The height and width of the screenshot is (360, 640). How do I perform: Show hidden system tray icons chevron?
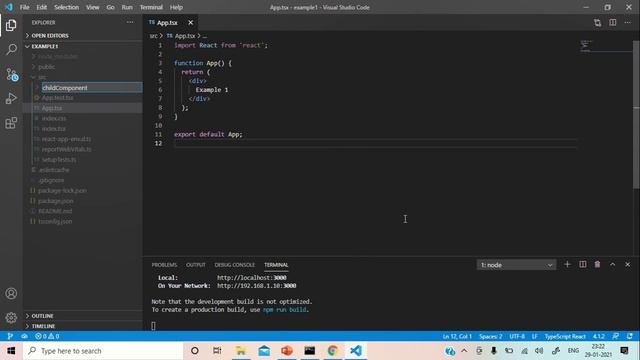464,351
